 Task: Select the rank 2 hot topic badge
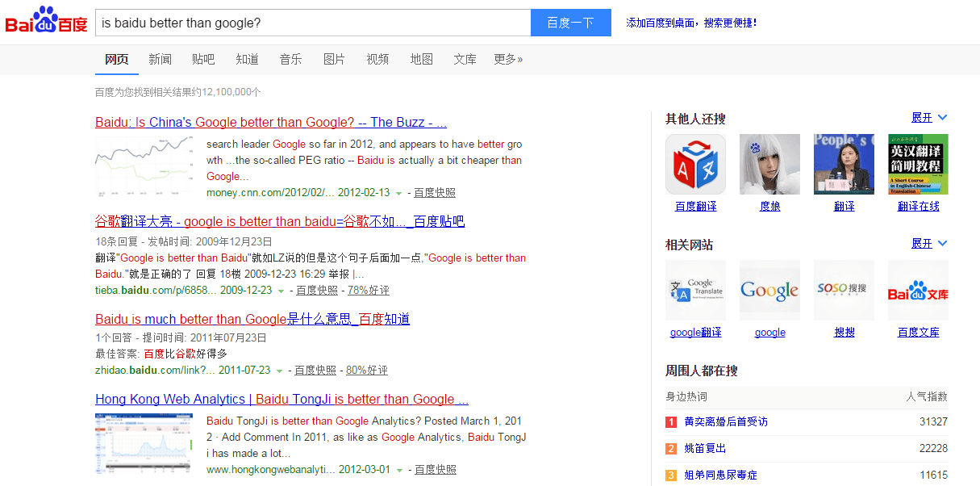pos(671,449)
